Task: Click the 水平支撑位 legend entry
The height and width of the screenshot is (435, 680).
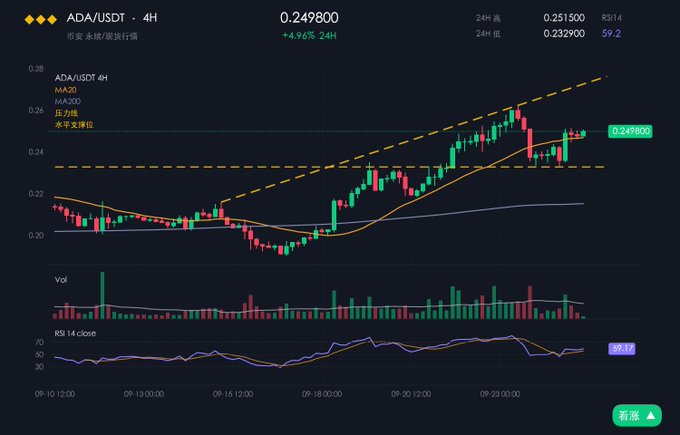Action: [74, 124]
